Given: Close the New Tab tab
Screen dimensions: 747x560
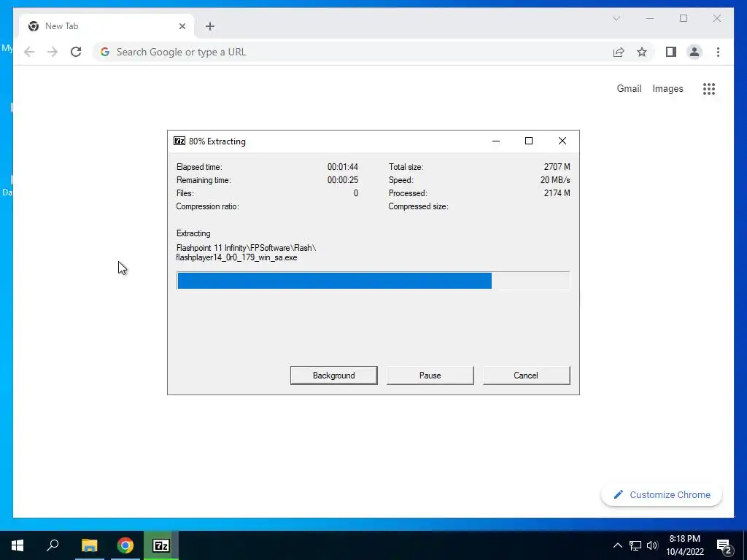Looking at the screenshot, I should click(x=182, y=26).
